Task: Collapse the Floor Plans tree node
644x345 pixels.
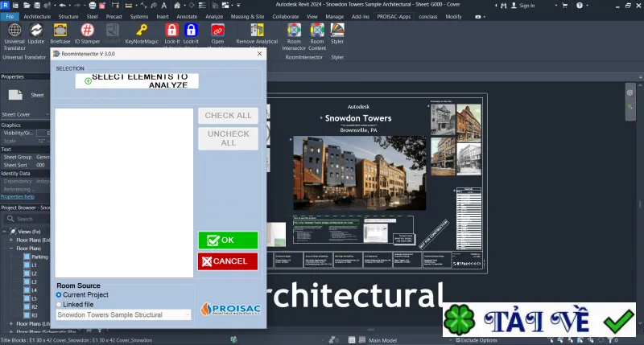Action: click(x=11, y=248)
